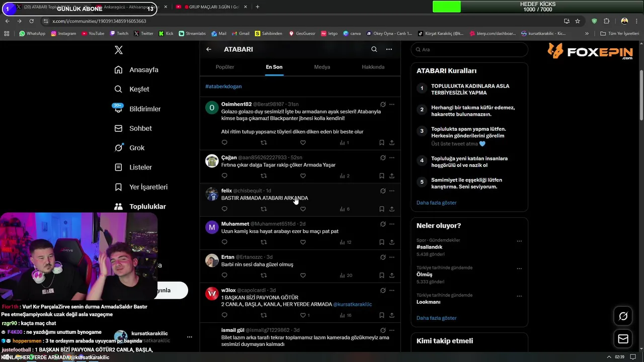Screen dimensions: 644x362
Task: Repost the Osimhen182 post
Action: coord(264,143)
